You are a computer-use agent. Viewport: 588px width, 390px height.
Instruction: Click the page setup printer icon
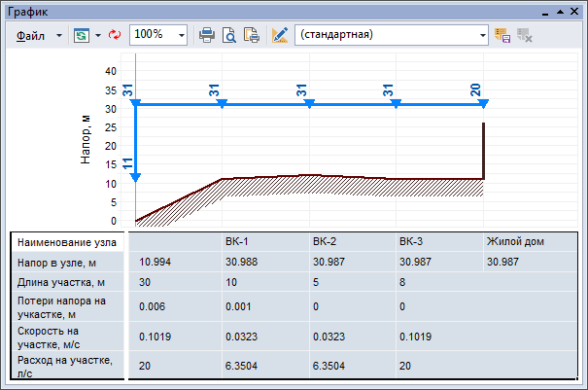coord(252,34)
